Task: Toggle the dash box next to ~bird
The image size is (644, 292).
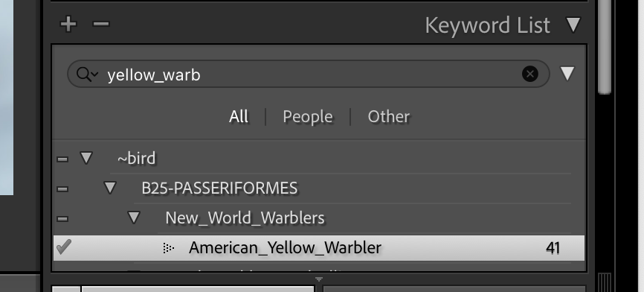Action: coord(62,159)
